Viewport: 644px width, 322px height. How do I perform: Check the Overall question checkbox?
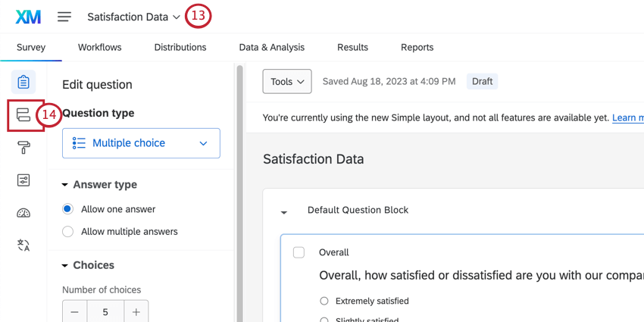(x=299, y=252)
